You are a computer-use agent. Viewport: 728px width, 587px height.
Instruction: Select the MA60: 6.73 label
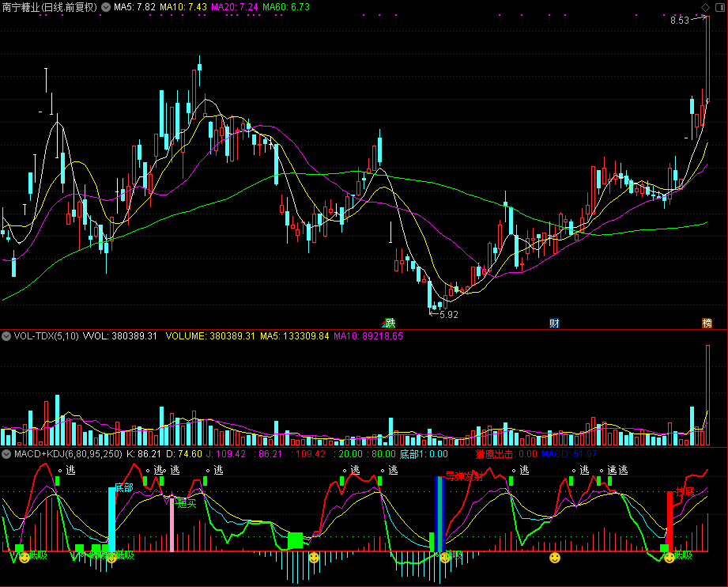286,7
